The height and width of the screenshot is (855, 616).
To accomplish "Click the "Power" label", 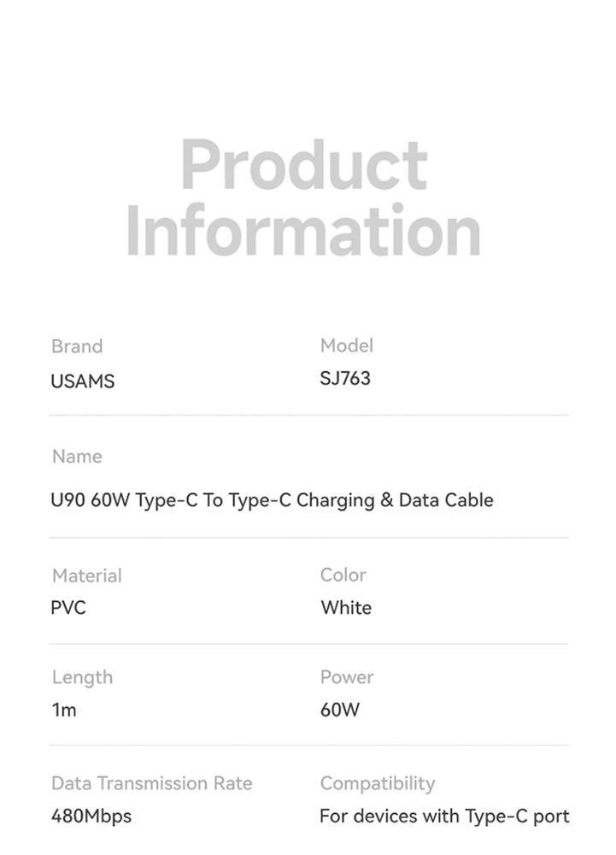I will pos(347,677).
